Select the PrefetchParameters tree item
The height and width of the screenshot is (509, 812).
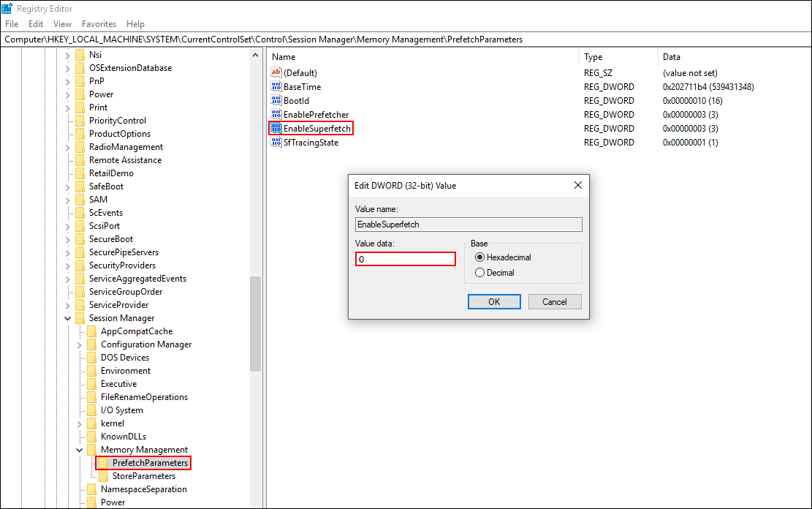150,463
